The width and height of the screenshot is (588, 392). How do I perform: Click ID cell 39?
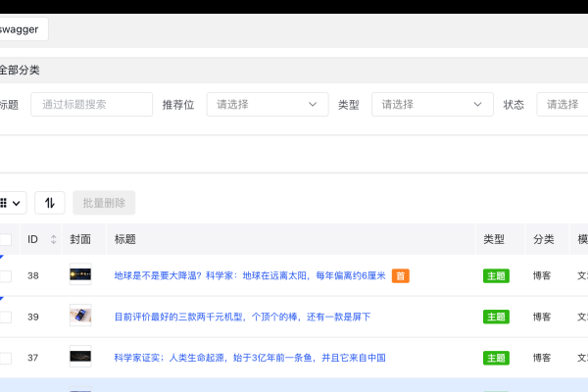click(x=33, y=317)
